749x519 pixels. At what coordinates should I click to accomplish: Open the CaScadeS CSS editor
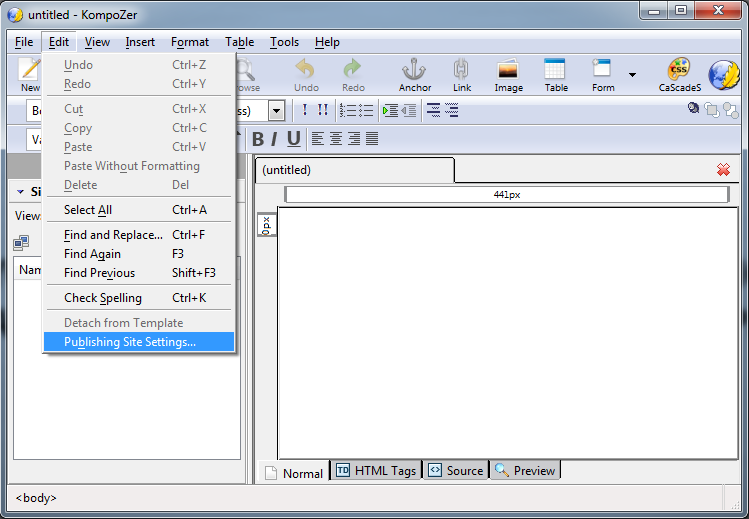pos(679,74)
